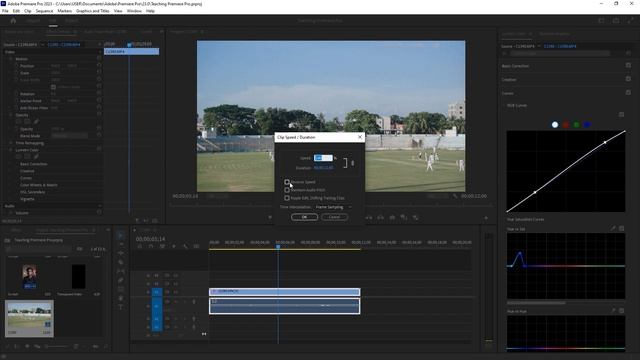640x360 pixels.
Task: Click the Hue vs Sat eyedropper icon
Action: [x=613, y=229]
